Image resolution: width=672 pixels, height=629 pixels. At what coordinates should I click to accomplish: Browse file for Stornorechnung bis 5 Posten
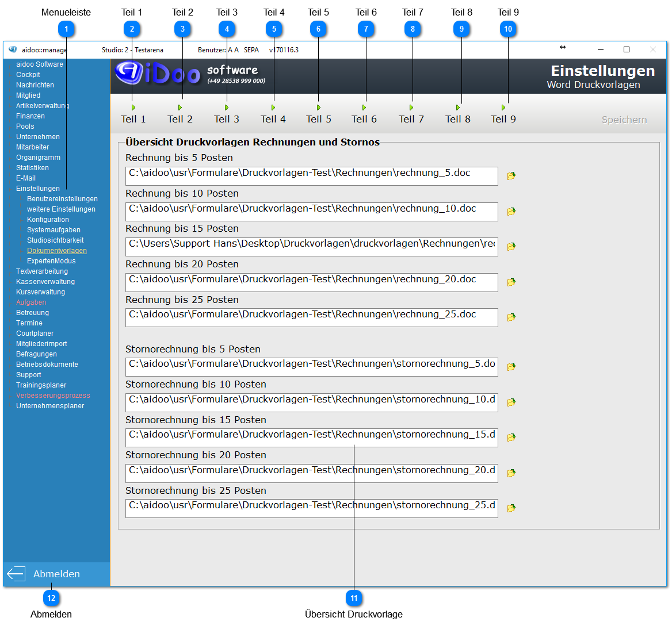click(511, 367)
